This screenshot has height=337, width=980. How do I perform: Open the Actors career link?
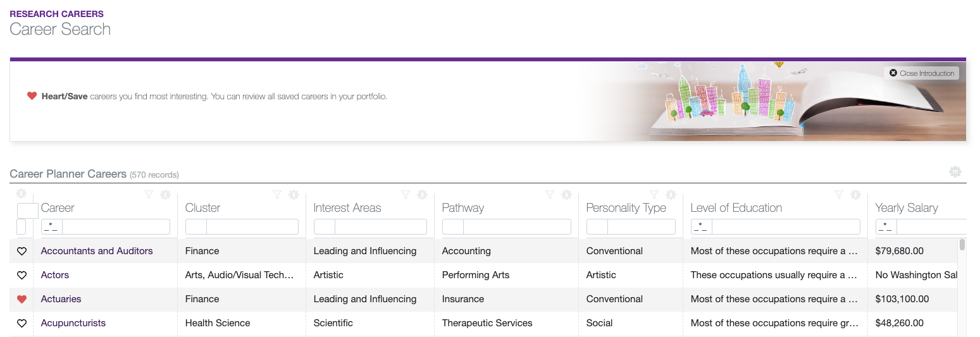coord(55,275)
